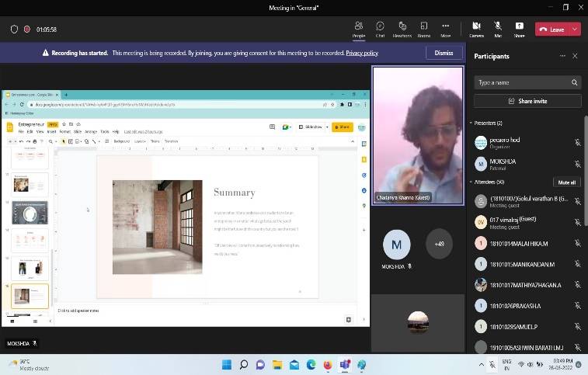Image resolution: width=588 pixels, height=375 pixels.
Task: Click the Share content icon
Action: (x=519, y=29)
